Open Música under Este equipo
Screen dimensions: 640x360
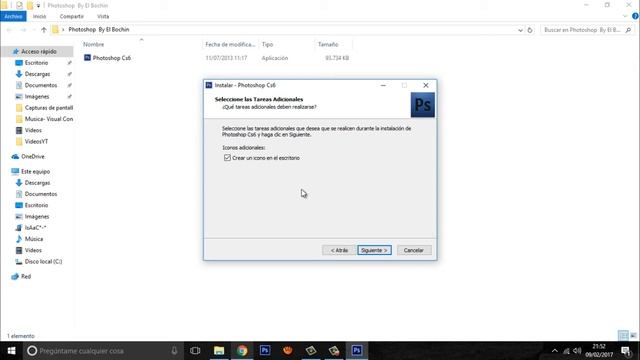click(x=33, y=239)
